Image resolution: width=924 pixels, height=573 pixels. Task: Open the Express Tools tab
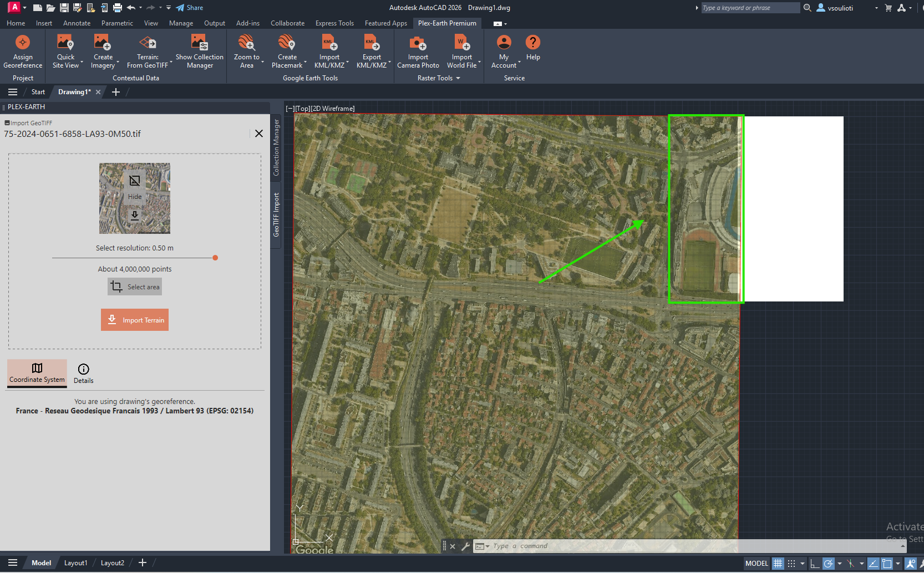334,23
